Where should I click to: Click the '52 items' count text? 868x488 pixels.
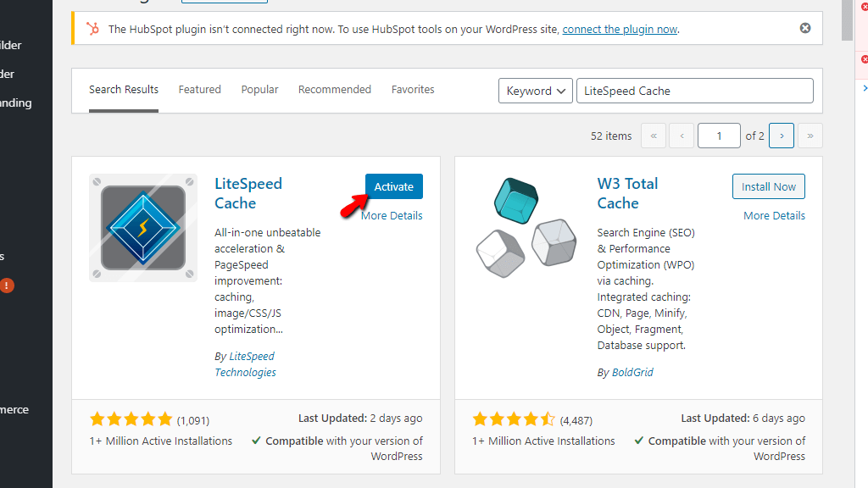click(x=610, y=136)
